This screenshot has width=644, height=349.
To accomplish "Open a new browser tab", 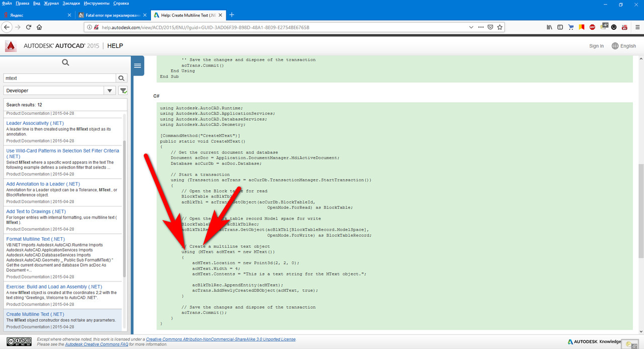I will (231, 15).
